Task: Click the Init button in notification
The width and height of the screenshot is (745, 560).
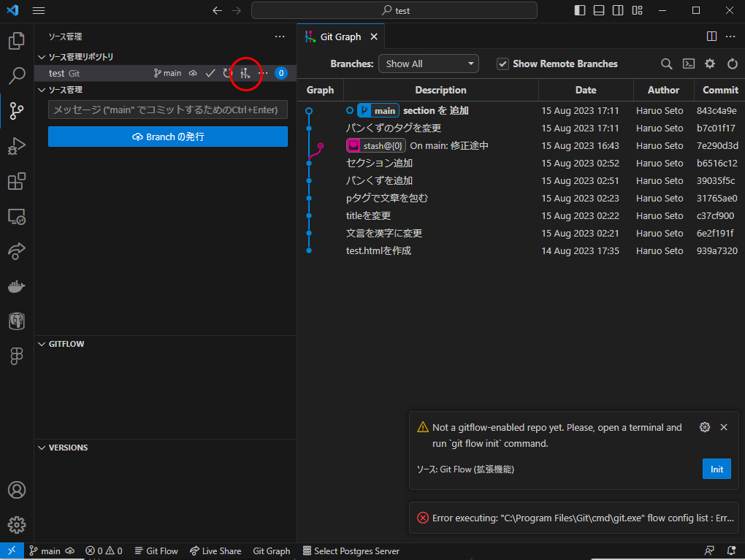Action: pos(717,469)
